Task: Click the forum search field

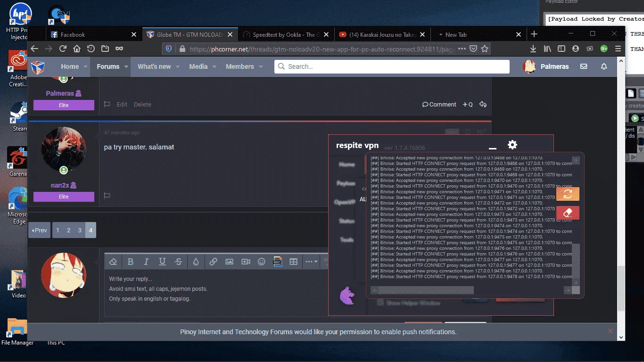Action: point(392,66)
